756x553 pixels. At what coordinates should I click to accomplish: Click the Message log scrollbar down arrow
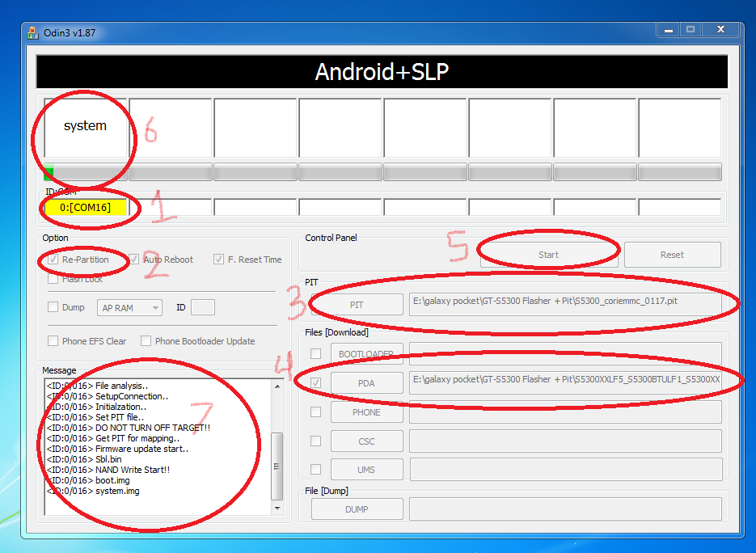(277, 509)
